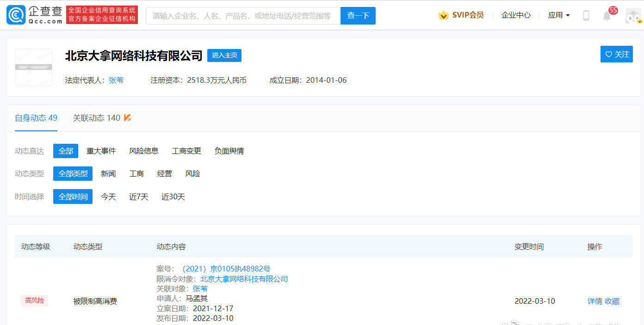Viewport: 644px width, 325px height.
Task: Click the 查一下 search button
Action: (x=358, y=16)
